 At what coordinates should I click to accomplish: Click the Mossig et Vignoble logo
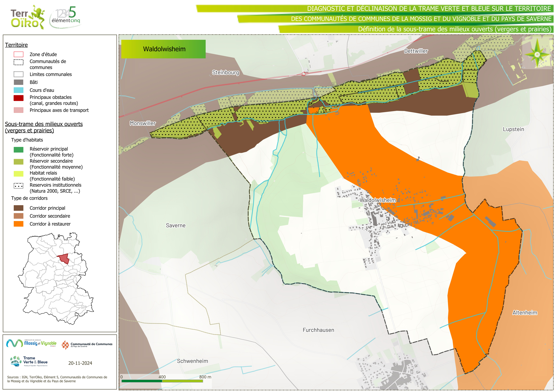point(31,343)
